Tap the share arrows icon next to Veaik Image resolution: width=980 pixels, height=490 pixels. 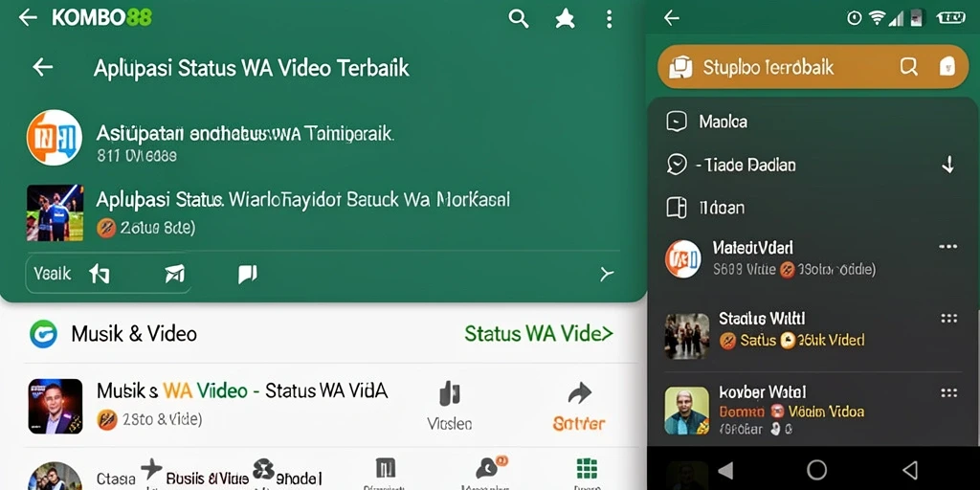click(x=100, y=274)
